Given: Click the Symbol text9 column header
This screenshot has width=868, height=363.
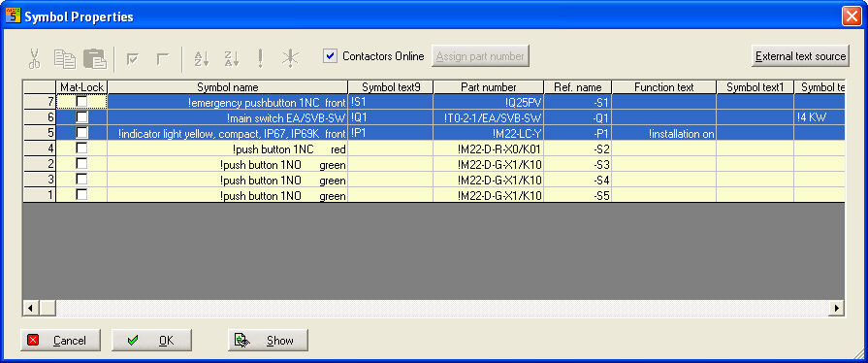Looking at the screenshot, I should [x=391, y=87].
